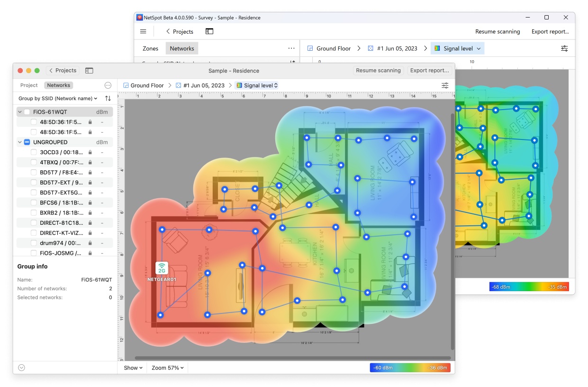Open the Zoom 57% dropdown

[x=167, y=368]
